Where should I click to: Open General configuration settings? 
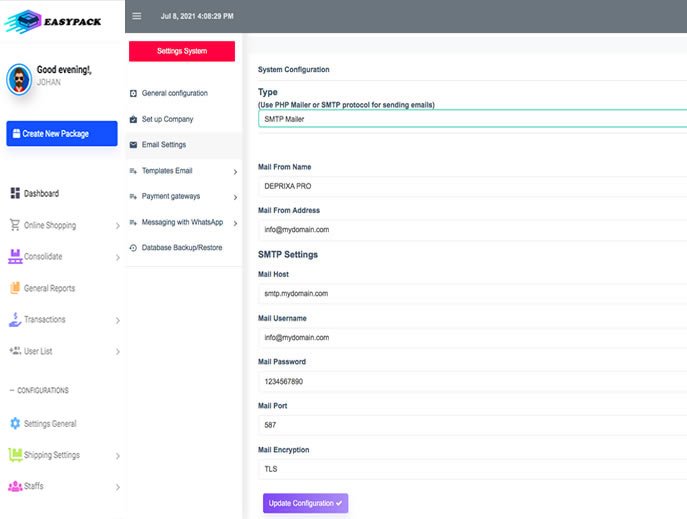pyautogui.click(x=174, y=93)
